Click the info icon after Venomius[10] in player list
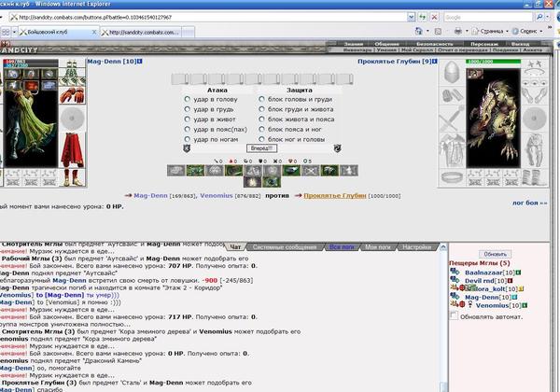The width and height of the screenshot is (560, 392). 525,305
